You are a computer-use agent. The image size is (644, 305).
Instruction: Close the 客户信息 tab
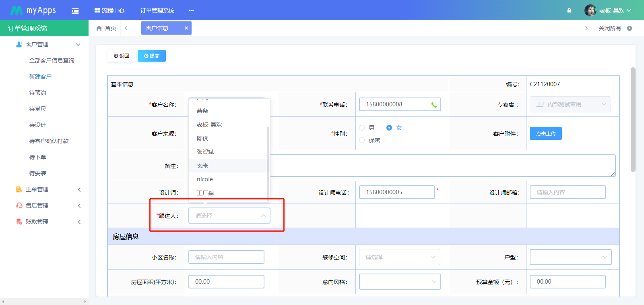(186, 28)
